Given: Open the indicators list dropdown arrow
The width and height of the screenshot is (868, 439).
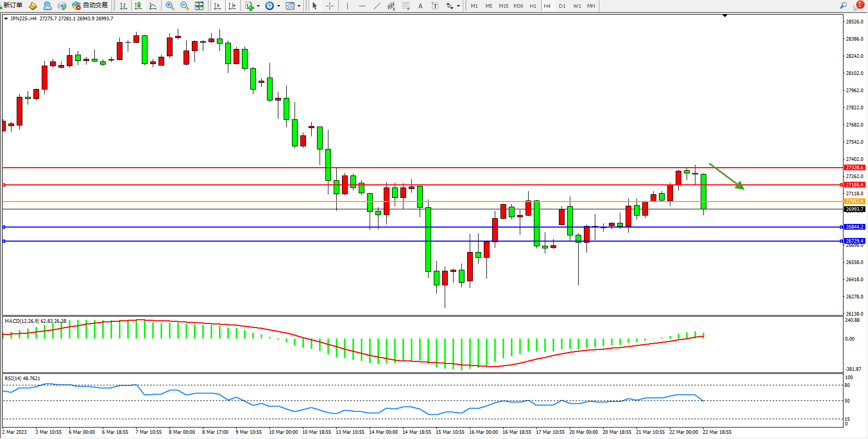Looking at the screenshot, I should pos(258,6).
